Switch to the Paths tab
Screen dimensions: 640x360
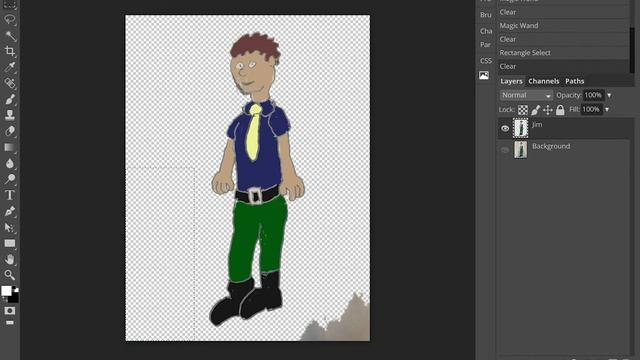click(574, 81)
